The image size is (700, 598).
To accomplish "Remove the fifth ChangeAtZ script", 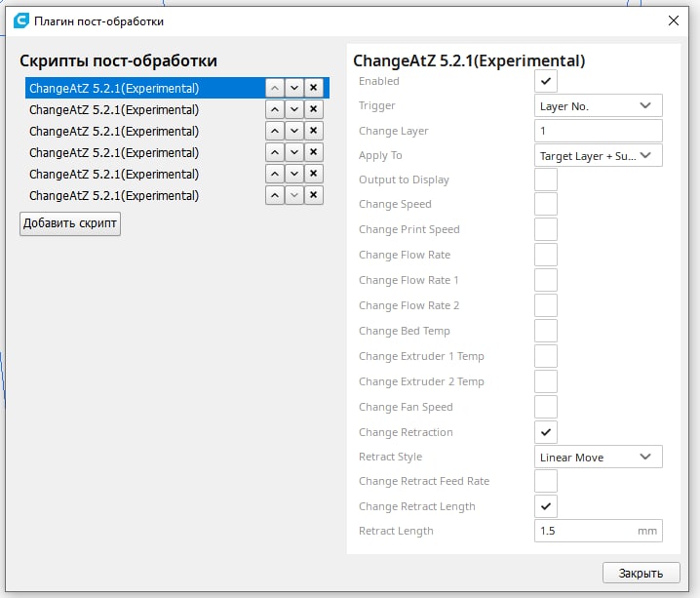I will pos(313,174).
